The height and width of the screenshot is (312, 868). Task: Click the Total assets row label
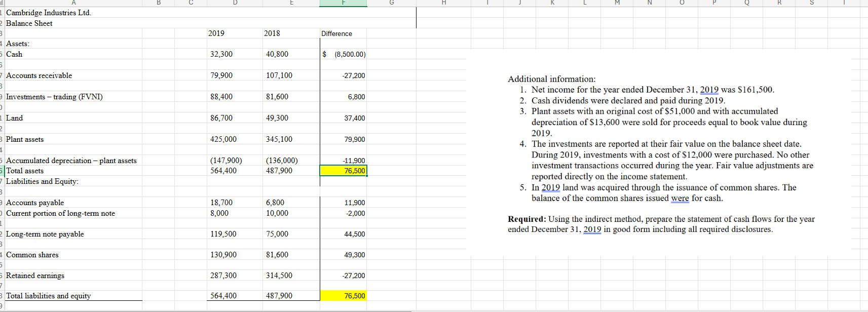click(x=25, y=171)
